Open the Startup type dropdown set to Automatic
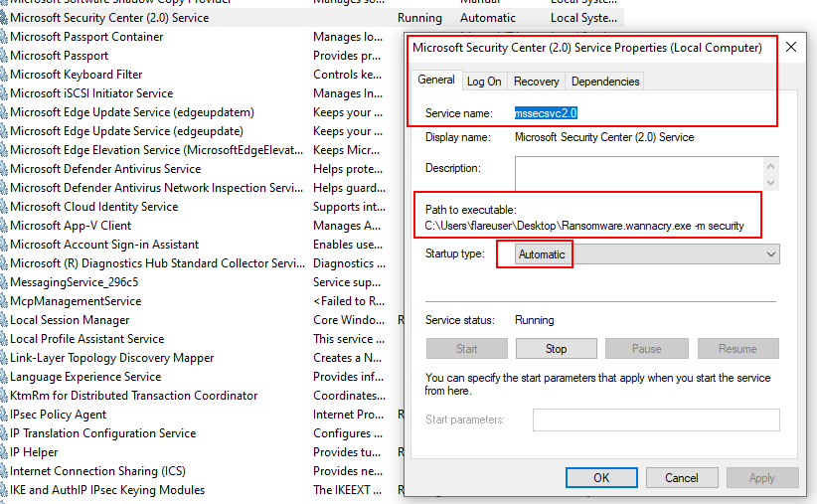The image size is (817, 504). [x=647, y=254]
